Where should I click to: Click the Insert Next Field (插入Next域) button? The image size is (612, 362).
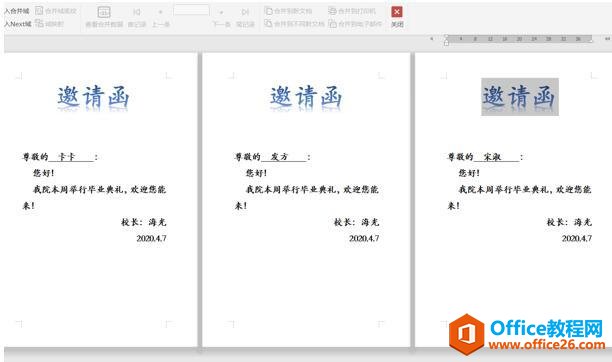point(18,24)
